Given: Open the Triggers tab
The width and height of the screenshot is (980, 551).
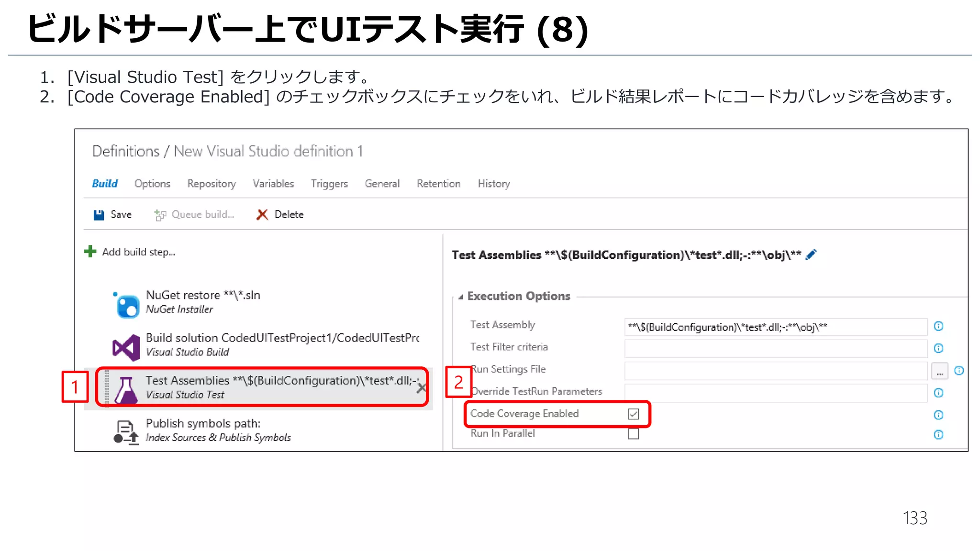Looking at the screenshot, I should coord(329,184).
